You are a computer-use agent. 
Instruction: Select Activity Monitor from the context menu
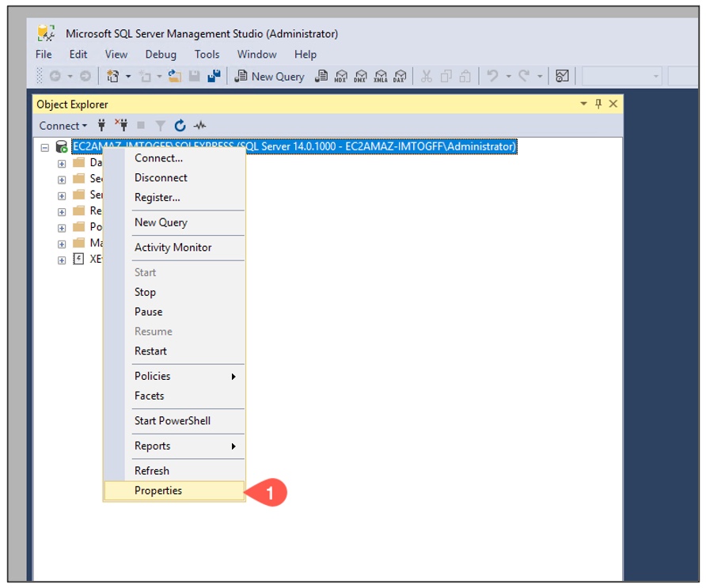click(x=173, y=247)
